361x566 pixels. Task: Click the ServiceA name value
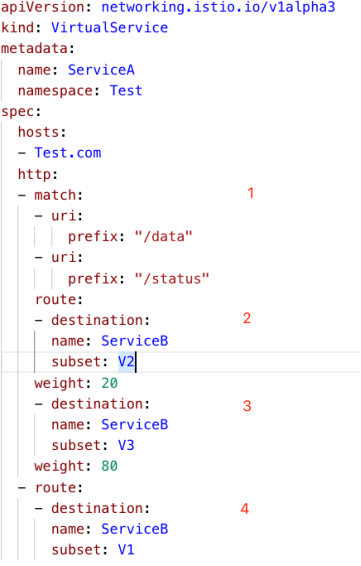101,70
